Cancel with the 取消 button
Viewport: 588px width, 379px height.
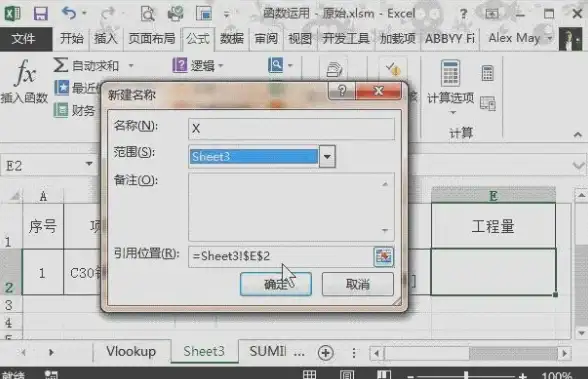358,284
